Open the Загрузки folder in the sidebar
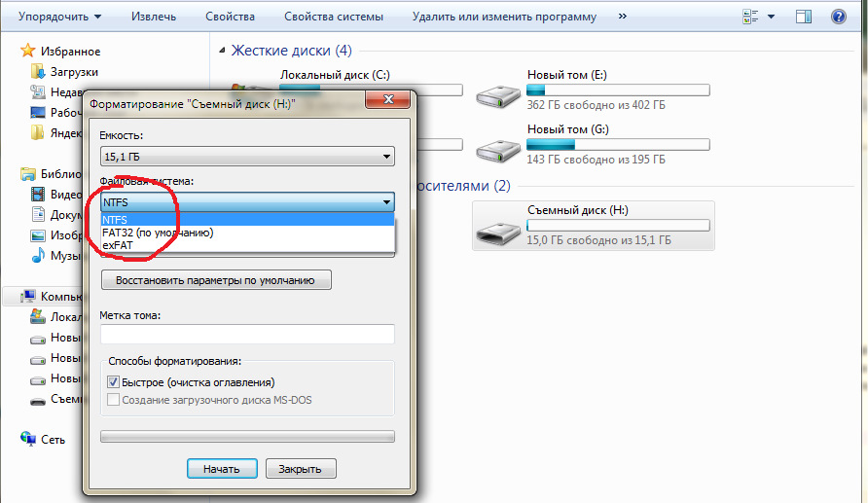 [x=64, y=72]
